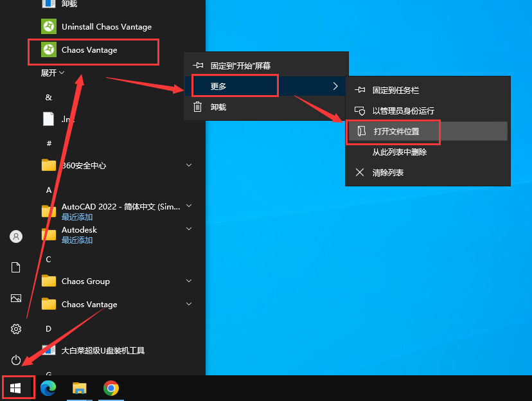Click the X icon beside 清除列表

[x=360, y=172]
